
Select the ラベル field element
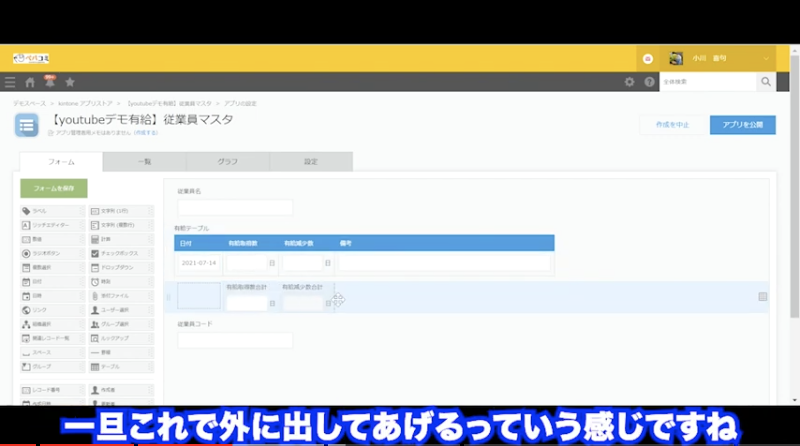[52, 211]
